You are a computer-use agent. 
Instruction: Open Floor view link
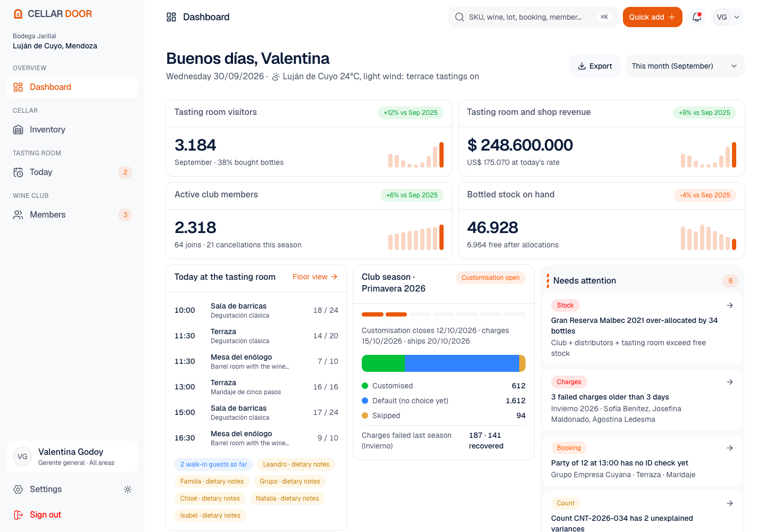click(x=315, y=277)
